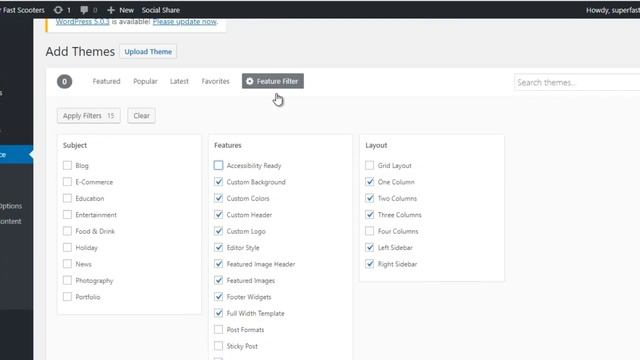
Task: Uncheck the Left Sidebar checkbox
Action: [369, 247]
